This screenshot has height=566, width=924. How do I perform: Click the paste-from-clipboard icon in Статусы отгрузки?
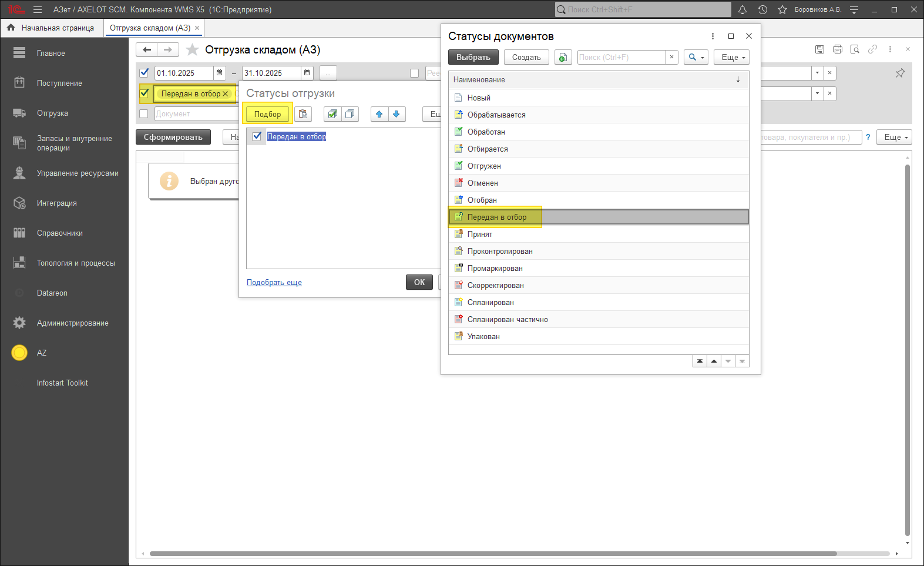pyautogui.click(x=303, y=114)
